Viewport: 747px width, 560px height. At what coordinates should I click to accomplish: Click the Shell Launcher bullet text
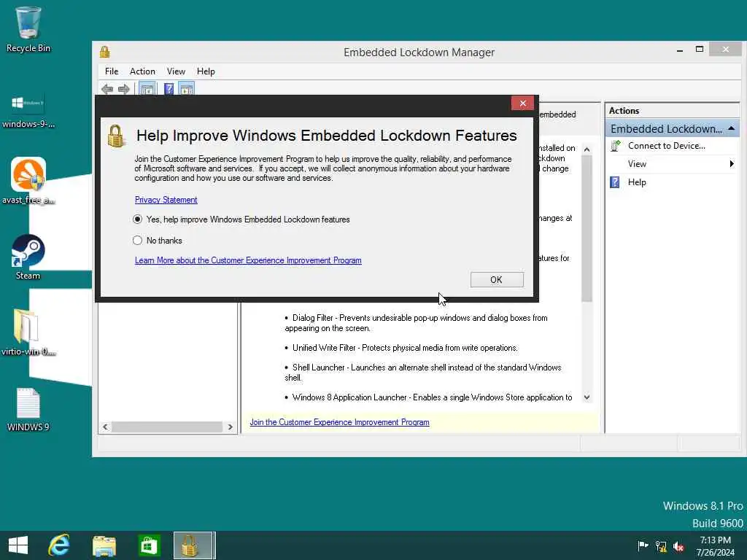point(423,373)
